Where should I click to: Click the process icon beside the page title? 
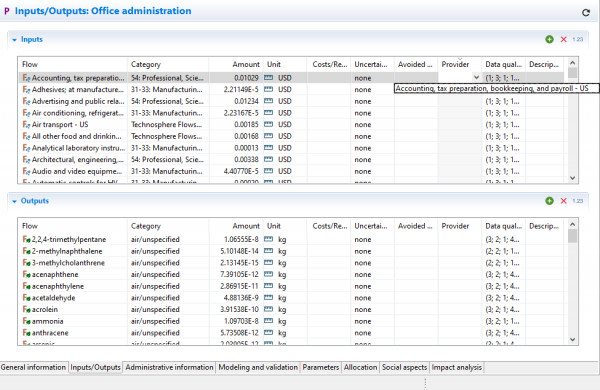tap(7, 11)
